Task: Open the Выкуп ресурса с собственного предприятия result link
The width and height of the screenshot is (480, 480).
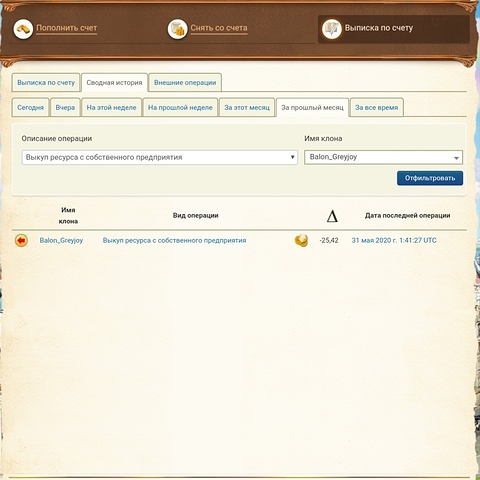Action: [174, 240]
